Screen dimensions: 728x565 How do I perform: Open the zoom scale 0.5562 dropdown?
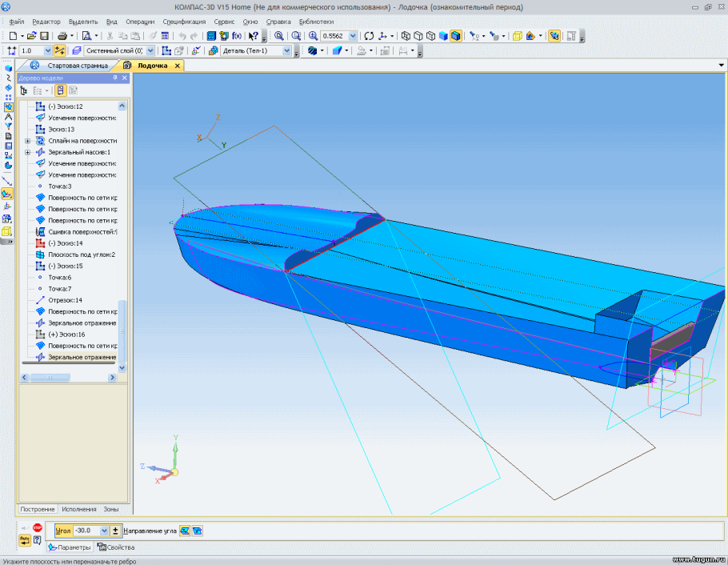click(353, 36)
